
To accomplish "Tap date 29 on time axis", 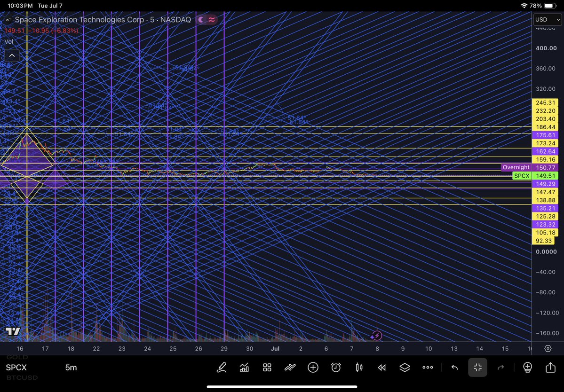I will tap(224, 349).
